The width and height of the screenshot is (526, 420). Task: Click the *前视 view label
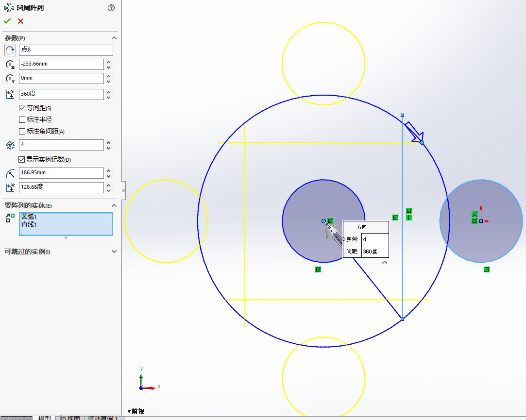click(136, 411)
